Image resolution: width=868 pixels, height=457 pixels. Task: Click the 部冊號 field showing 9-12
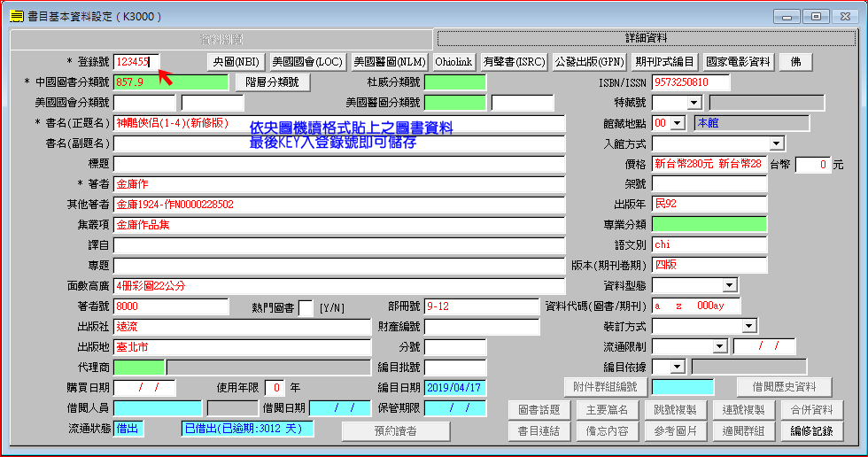[482, 306]
